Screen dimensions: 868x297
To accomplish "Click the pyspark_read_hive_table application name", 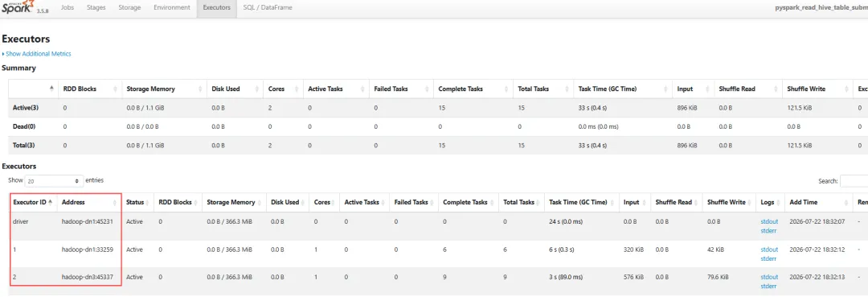I will click(821, 8).
